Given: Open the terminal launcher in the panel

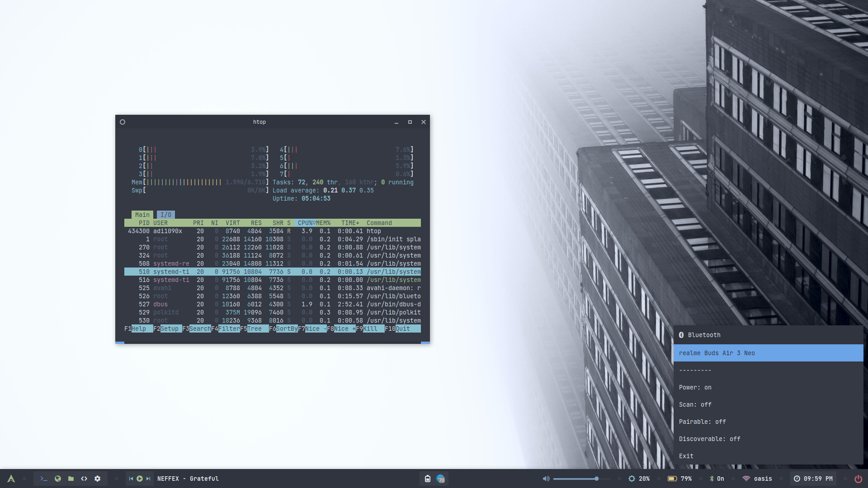Looking at the screenshot, I should [44, 479].
